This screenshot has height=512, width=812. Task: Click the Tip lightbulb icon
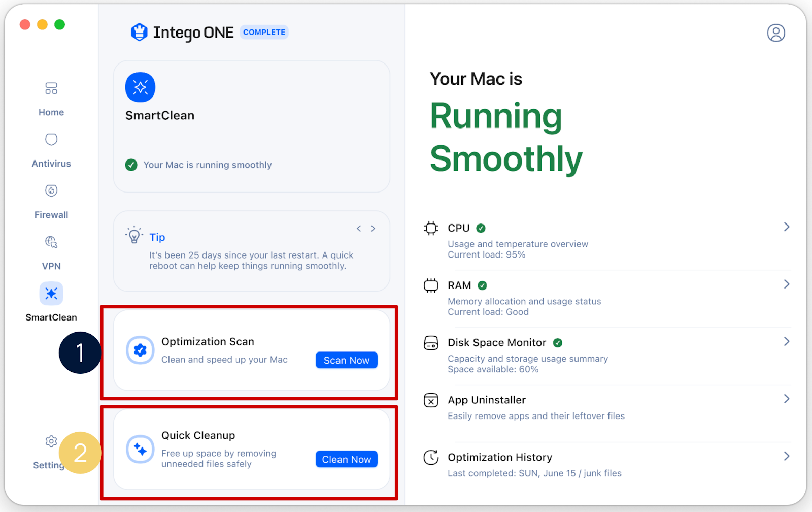134,235
